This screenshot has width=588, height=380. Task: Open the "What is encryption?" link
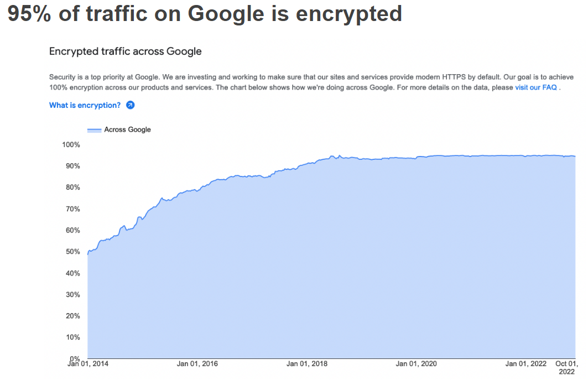(x=85, y=105)
